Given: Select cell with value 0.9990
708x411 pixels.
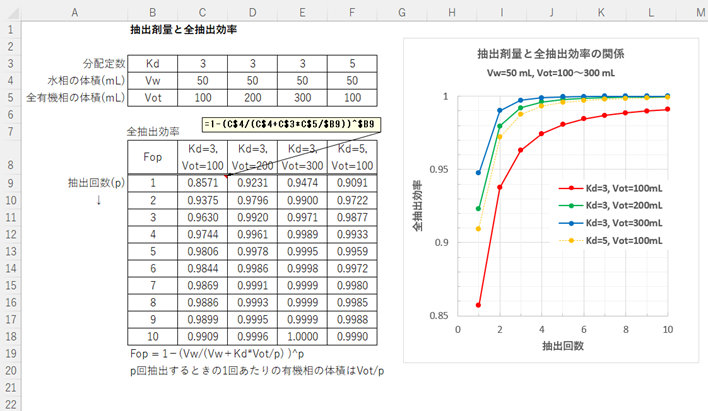Looking at the screenshot, I should coord(352,336).
